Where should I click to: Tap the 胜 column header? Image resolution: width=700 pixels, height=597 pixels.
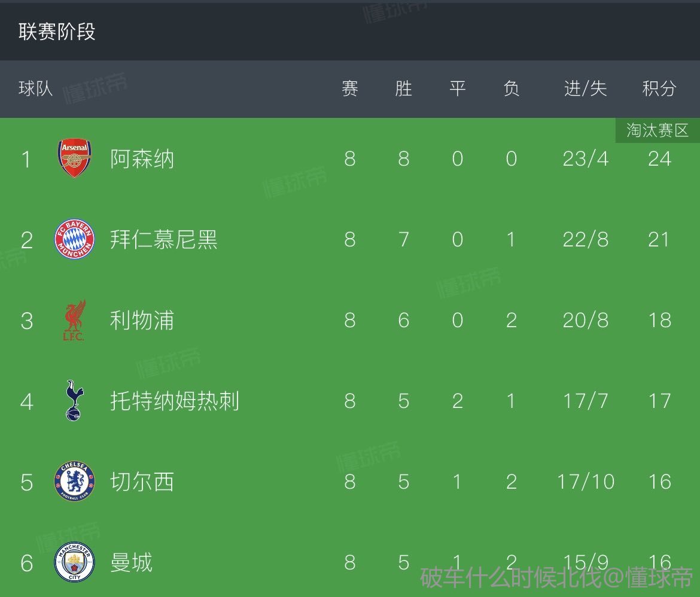pyautogui.click(x=404, y=89)
